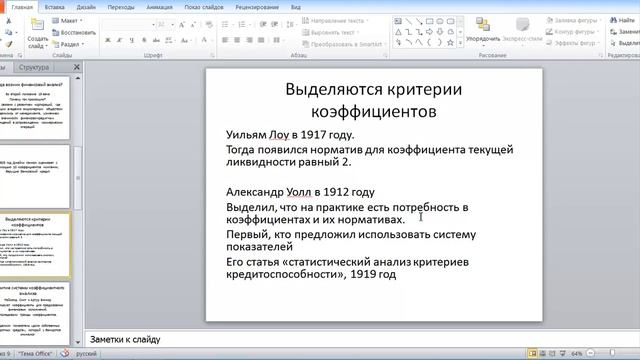The image size is (640, 360).
Task: Select the rectangle shape in gallery
Action: (429, 21)
